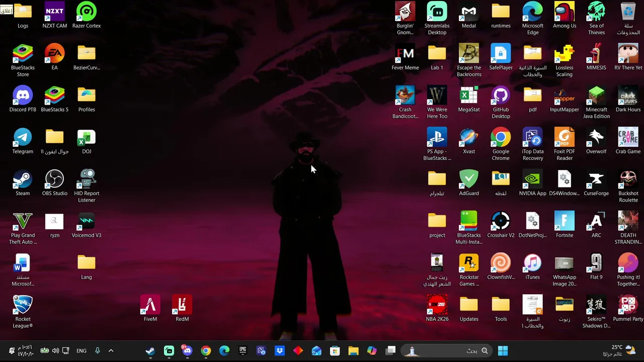Select the Recycle Bin icon
The image size is (644, 362).
[x=628, y=19]
